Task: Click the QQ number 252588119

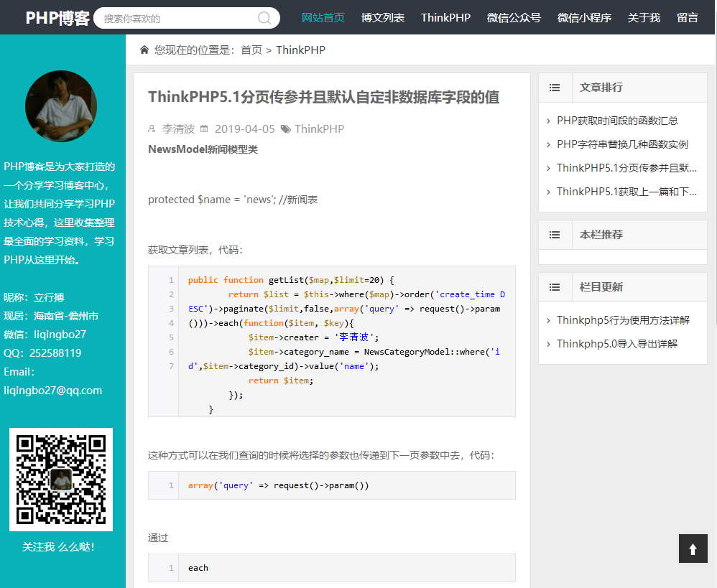Action: (x=55, y=353)
